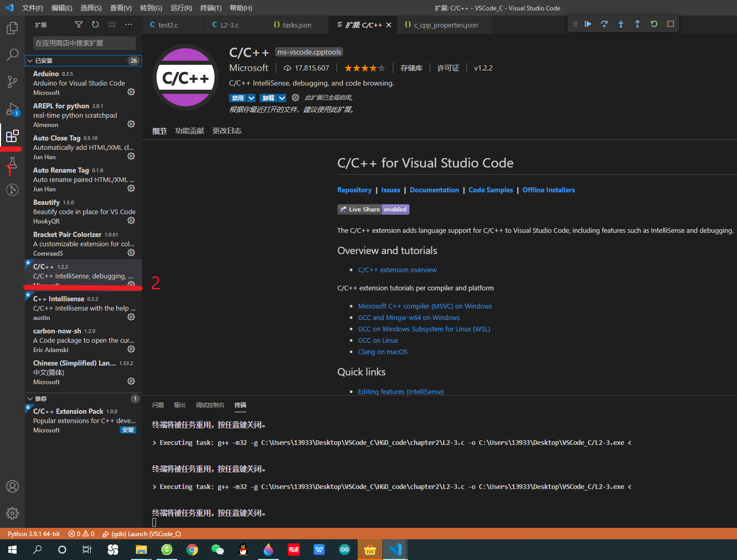Open the Manage gear in activity bar

coord(12,513)
